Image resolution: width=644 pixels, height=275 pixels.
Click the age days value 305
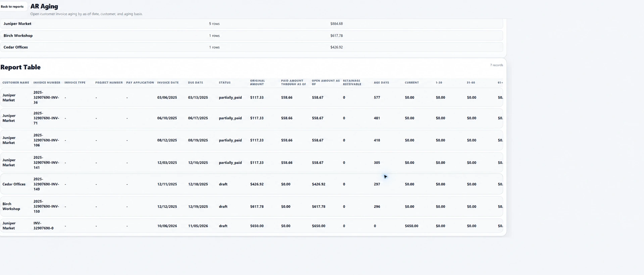click(x=377, y=163)
